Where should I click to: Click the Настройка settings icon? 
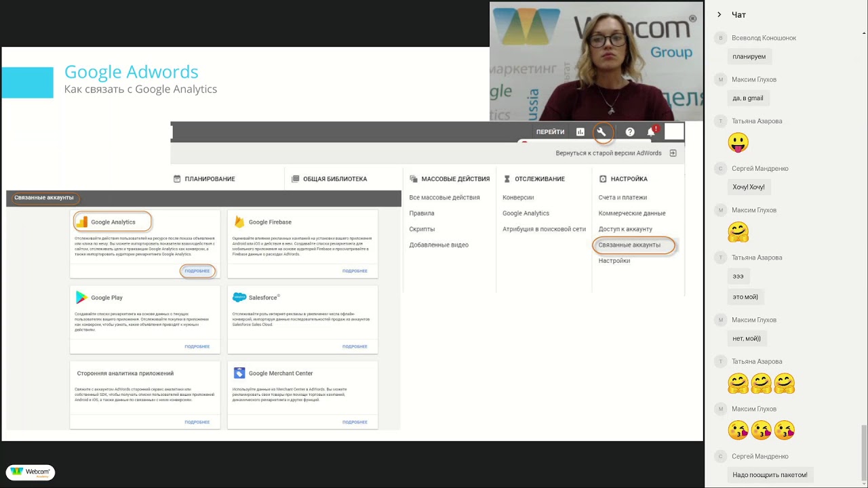pos(604,179)
